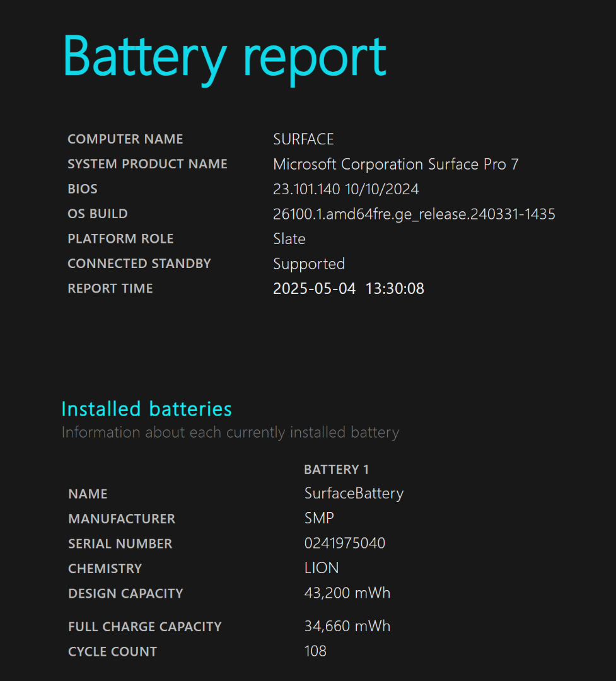Select the BIOS version 23.101.140 value
Viewport: 616px width, 681px height.
(346, 189)
